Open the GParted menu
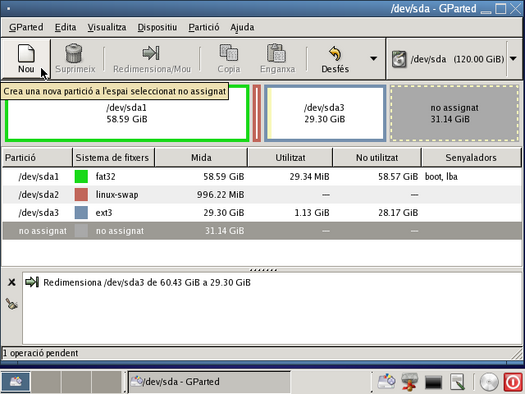Screen dimensions: 525x394 26,27
